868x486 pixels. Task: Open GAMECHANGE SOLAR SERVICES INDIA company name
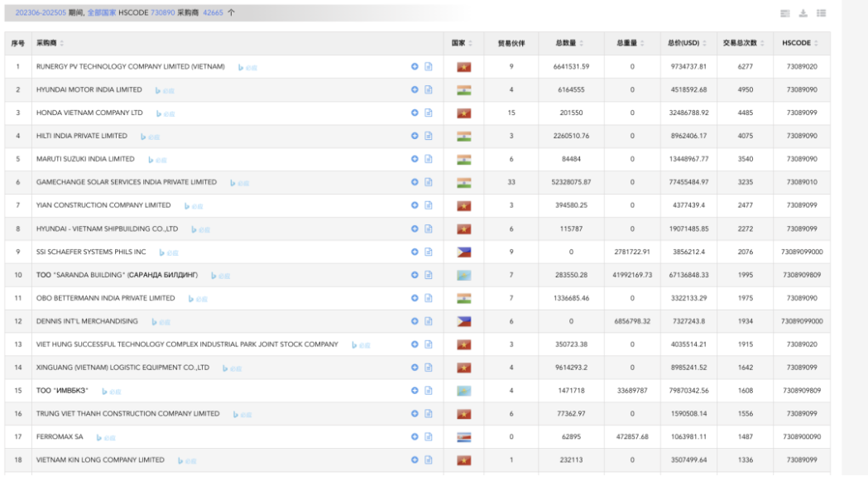tap(127, 182)
